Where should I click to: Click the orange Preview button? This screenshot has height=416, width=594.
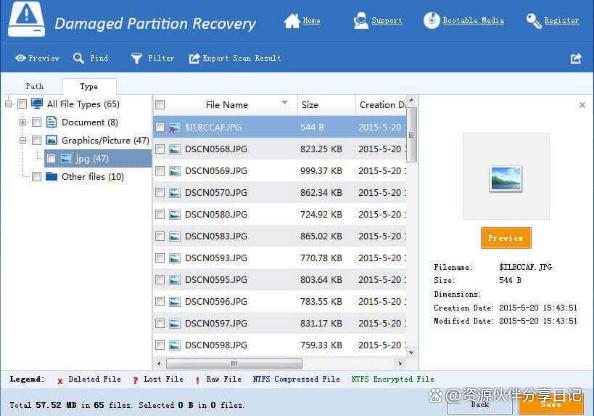click(506, 238)
